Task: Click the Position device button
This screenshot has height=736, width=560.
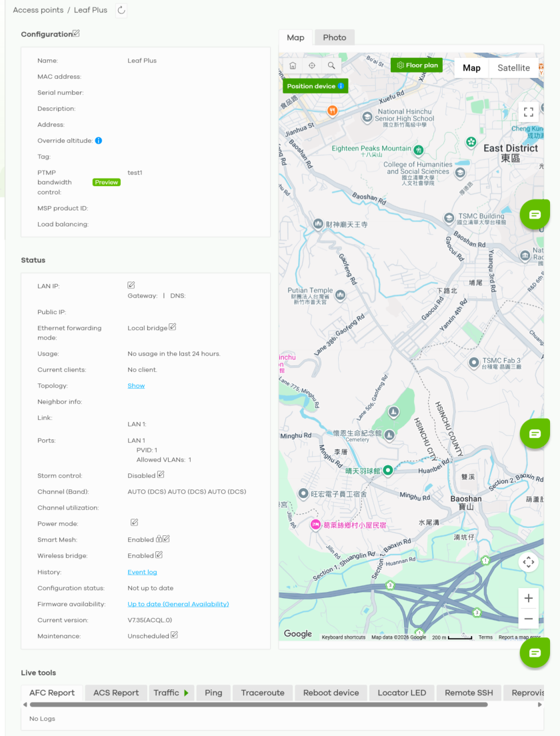Action: click(315, 86)
